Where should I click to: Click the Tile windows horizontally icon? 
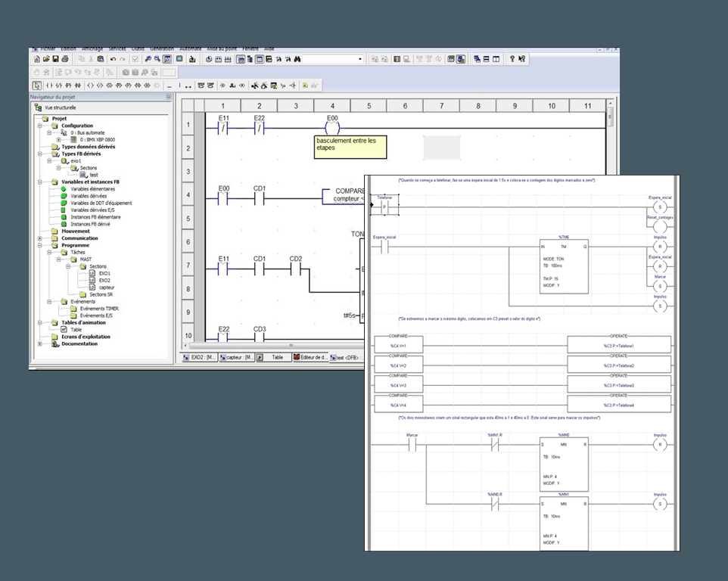coord(486,59)
